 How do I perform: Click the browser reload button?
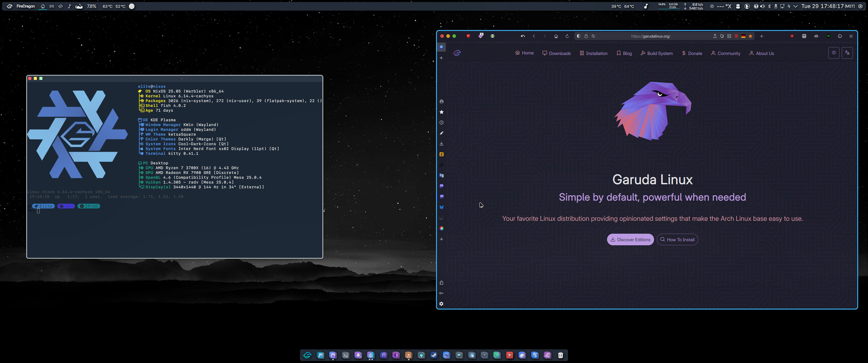[567, 36]
